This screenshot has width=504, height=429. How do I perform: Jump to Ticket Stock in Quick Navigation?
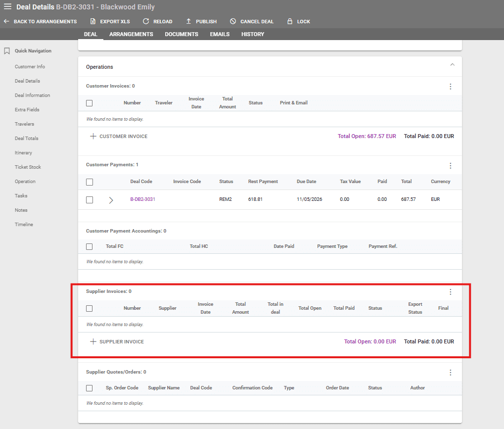pyautogui.click(x=28, y=167)
